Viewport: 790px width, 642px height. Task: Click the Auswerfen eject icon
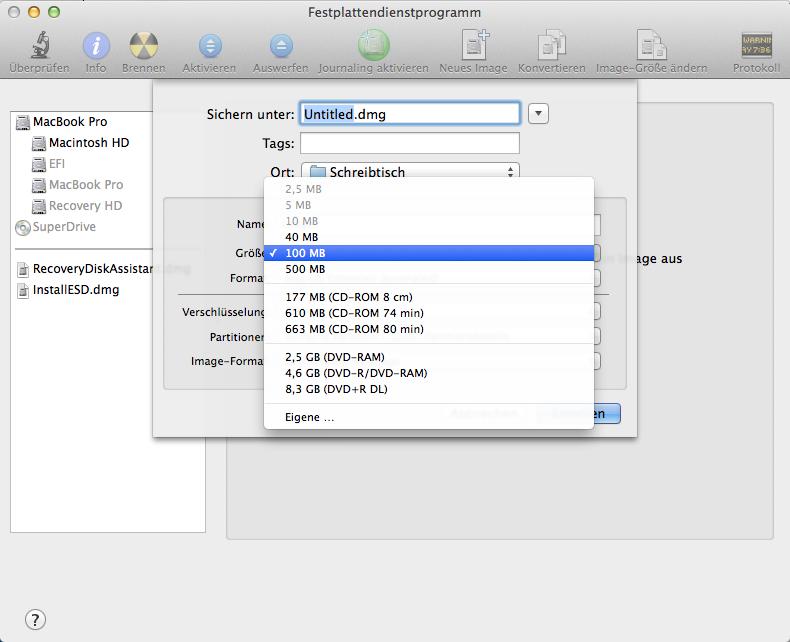click(281, 46)
